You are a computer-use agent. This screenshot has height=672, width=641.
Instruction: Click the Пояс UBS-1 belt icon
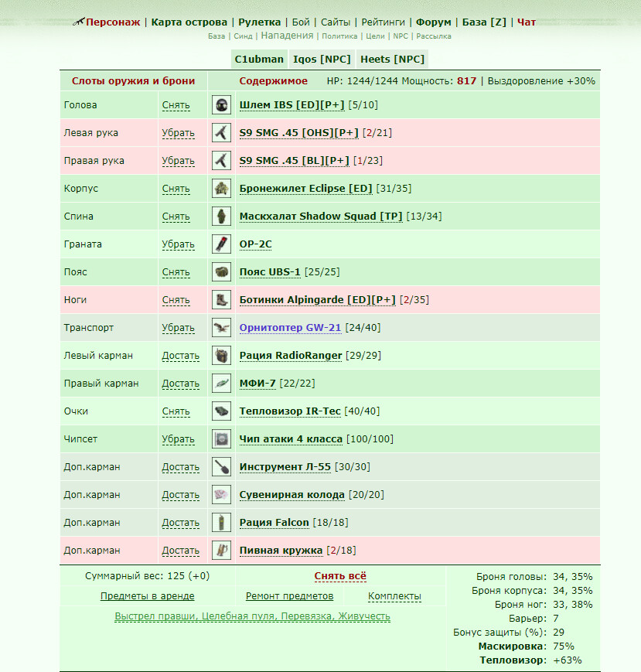[x=221, y=272]
